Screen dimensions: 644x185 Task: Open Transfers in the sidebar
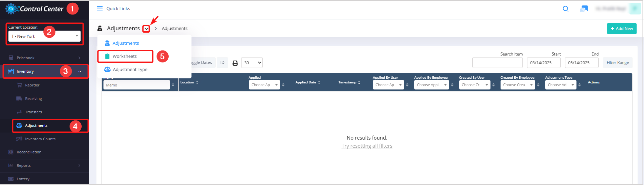[x=34, y=112]
